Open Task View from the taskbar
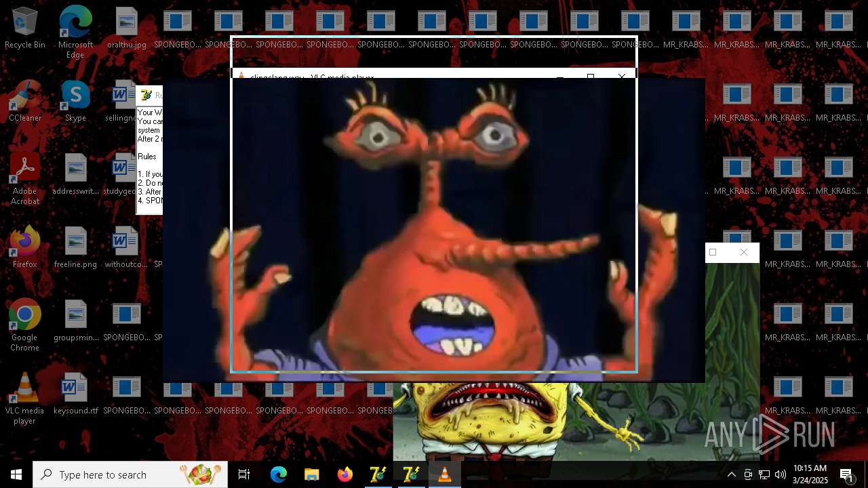Screen dimensions: 868x488 click(244, 474)
